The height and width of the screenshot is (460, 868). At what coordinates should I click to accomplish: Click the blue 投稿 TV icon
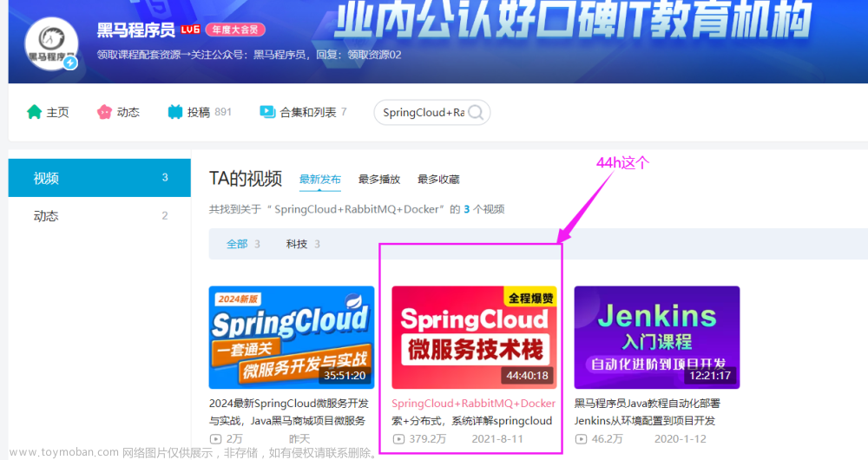(175, 112)
